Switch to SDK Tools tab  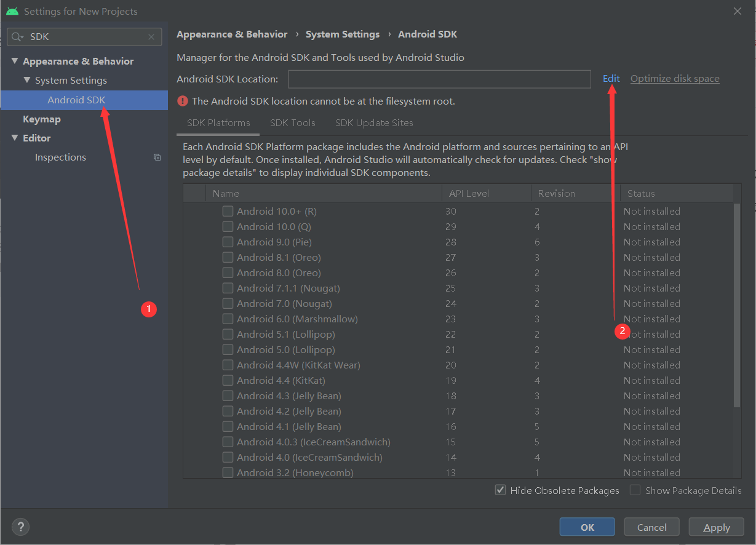pos(293,123)
